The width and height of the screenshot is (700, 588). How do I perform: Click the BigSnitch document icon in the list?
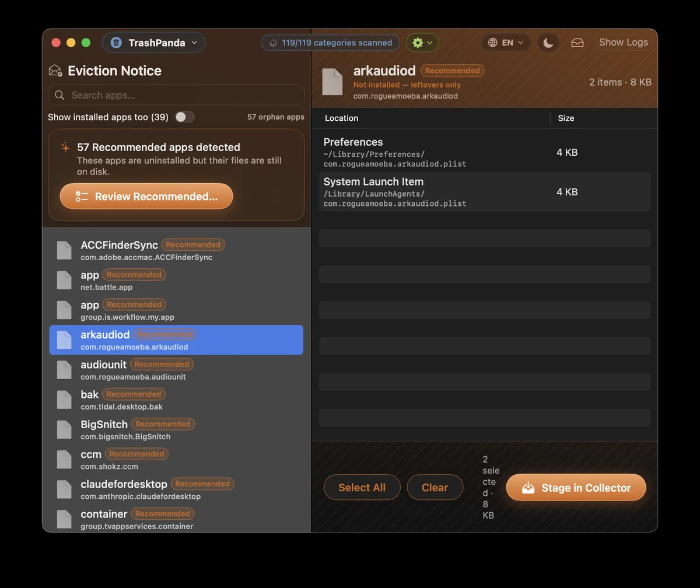(64, 430)
